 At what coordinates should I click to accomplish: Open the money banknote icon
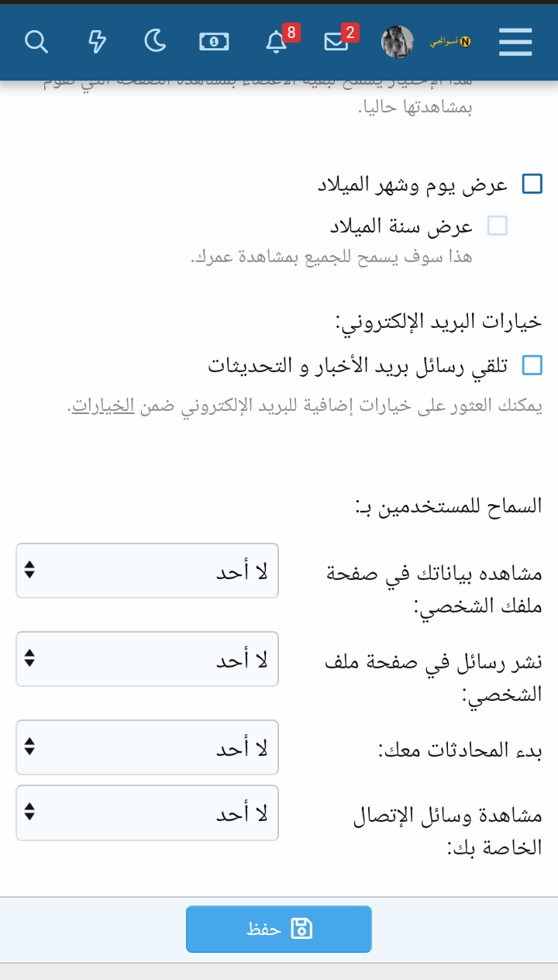click(x=214, y=41)
